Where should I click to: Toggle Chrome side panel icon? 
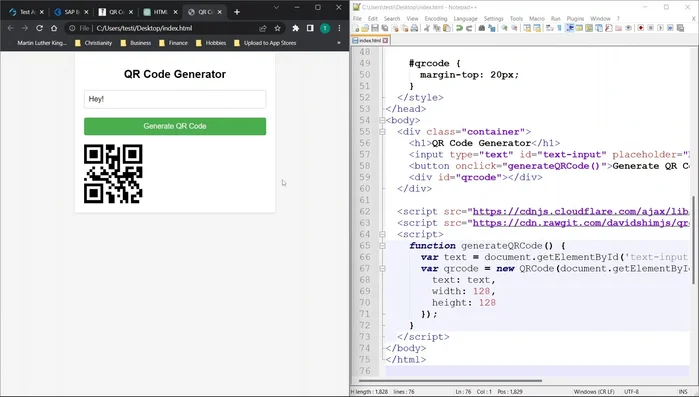pos(310,28)
